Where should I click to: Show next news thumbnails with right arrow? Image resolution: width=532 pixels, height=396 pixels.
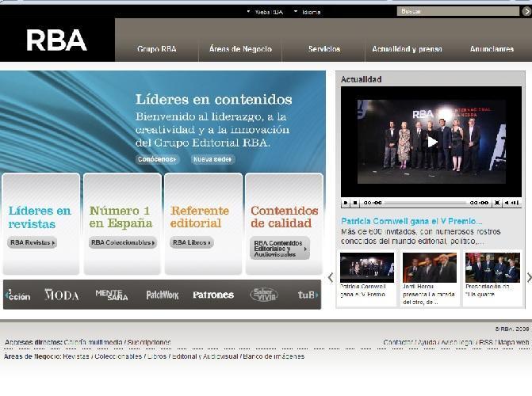click(527, 277)
